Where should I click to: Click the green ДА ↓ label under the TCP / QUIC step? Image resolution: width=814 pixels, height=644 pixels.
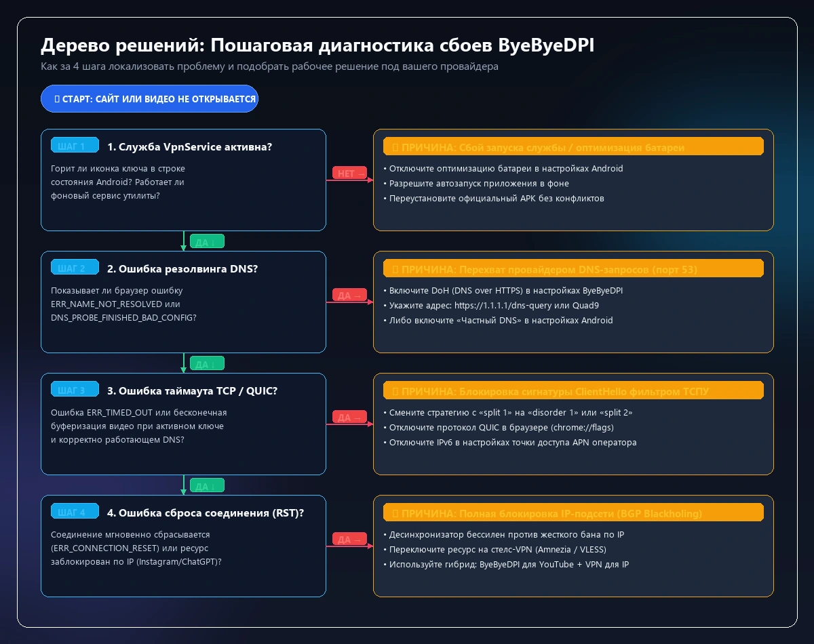tap(207, 485)
